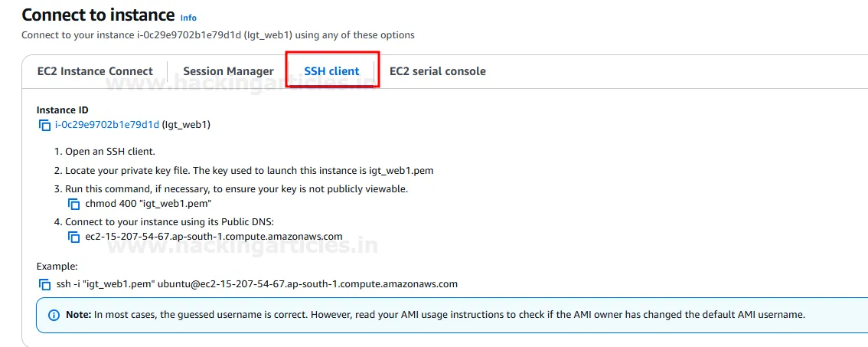The height and width of the screenshot is (347, 868).
Task: Click the chmod 400 "igt_web1.pem" command text
Action: click(x=148, y=204)
